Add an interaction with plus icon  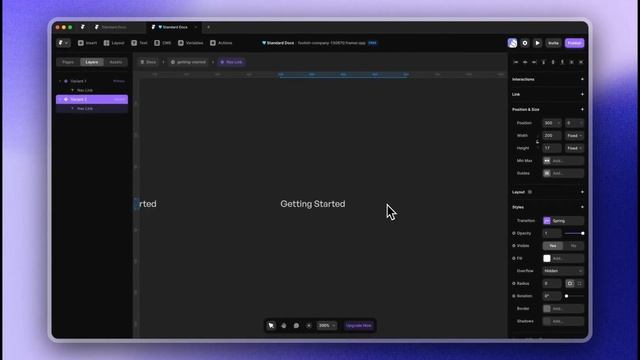582,79
